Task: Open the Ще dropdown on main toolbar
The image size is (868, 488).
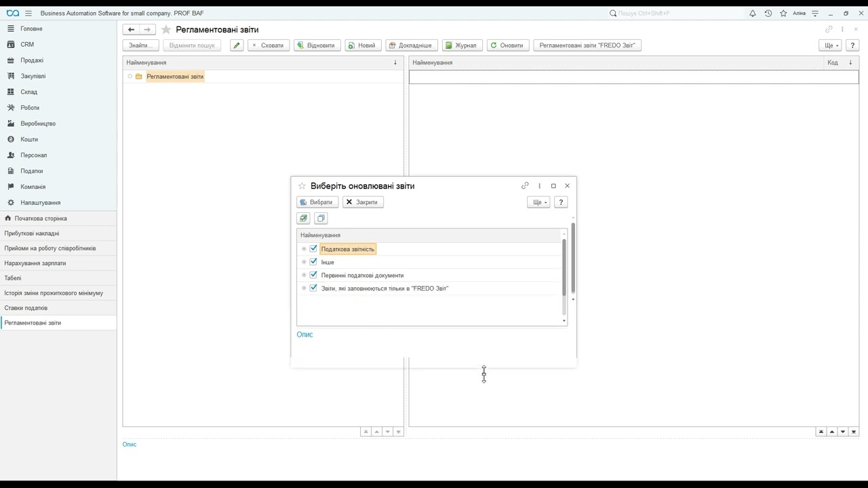Action: pos(831,45)
